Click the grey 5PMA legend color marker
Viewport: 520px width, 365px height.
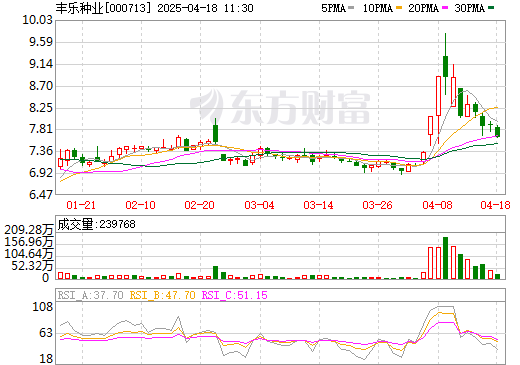coord(350,8)
